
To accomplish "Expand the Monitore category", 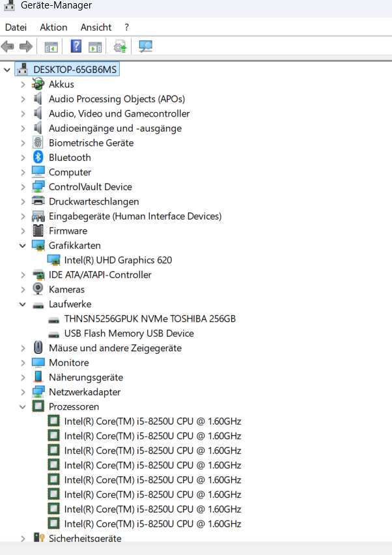I will pyautogui.click(x=23, y=362).
